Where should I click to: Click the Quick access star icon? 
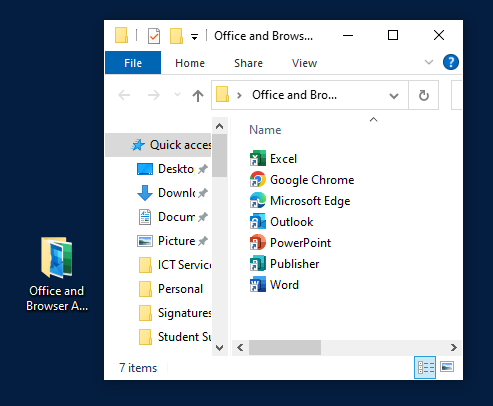tap(138, 145)
